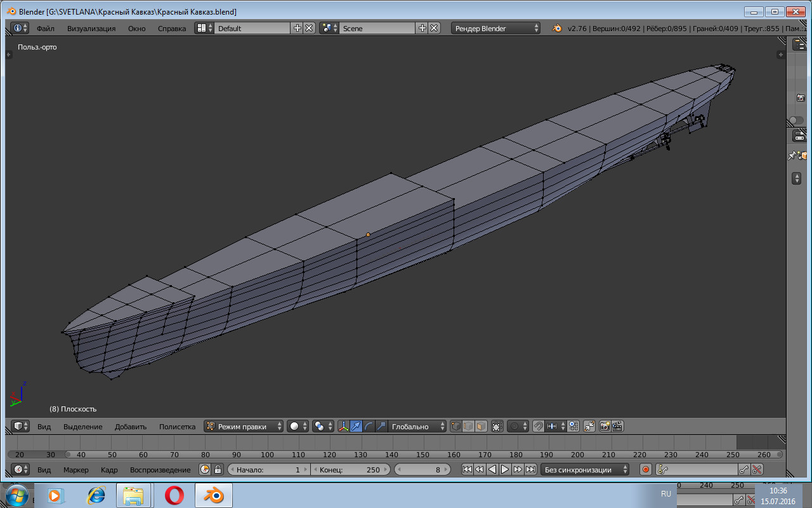This screenshot has height=508, width=812.
Task: Toggle the 3D manipulator widget
Action: (343, 427)
